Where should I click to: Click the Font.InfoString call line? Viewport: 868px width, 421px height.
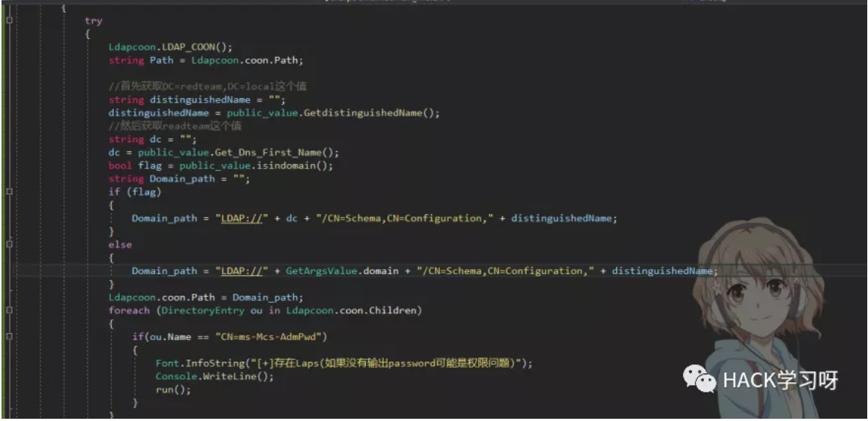(x=344, y=363)
